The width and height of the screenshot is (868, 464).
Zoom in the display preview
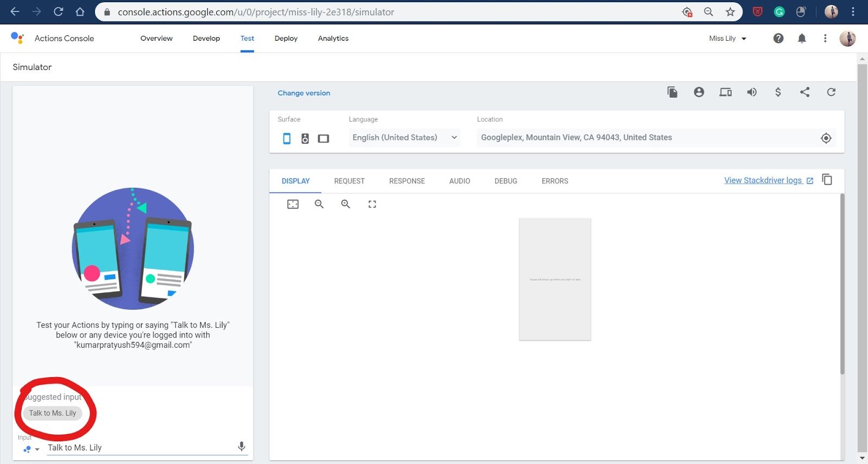pos(346,204)
